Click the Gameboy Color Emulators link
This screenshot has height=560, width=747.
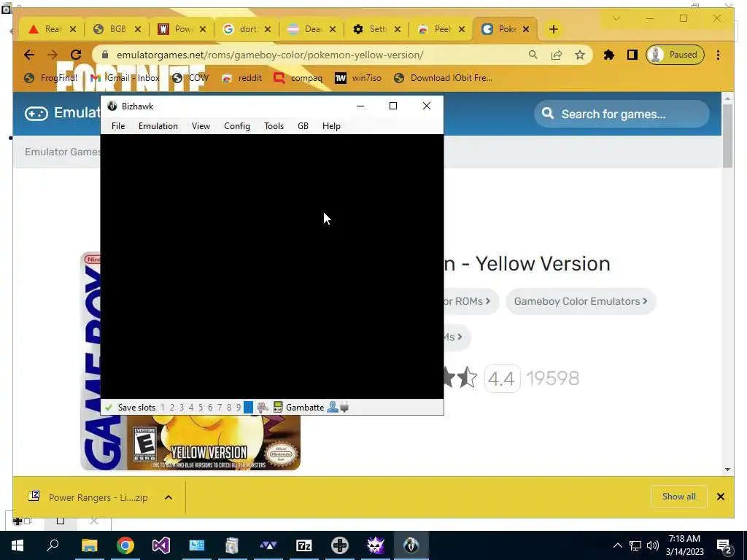[581, 301]
